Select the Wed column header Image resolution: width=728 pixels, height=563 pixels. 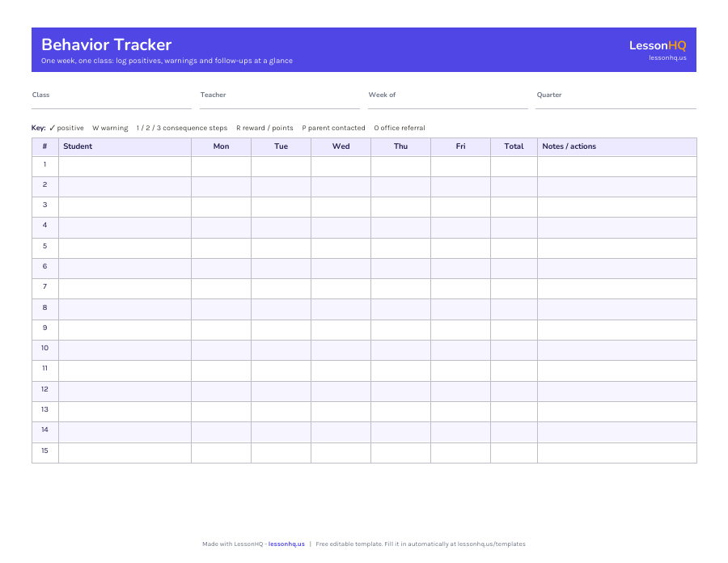[341, 146]
